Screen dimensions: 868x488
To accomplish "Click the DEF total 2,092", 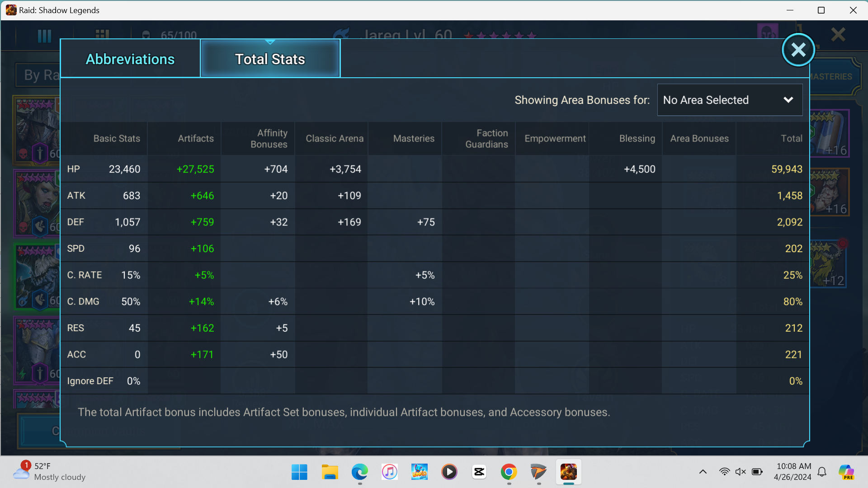I will point(790,222).
